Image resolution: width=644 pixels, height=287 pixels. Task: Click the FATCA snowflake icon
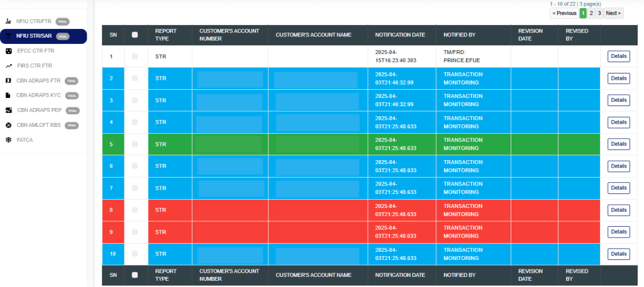pos(8,139)
